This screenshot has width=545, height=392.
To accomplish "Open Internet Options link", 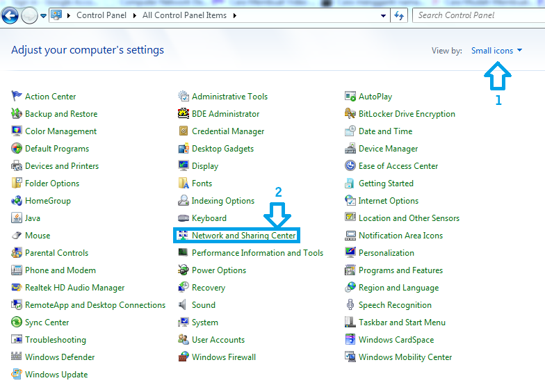I will [x=389, y=200].
